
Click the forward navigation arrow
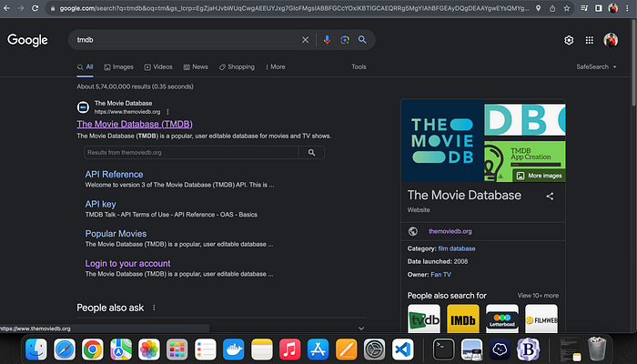21,8
